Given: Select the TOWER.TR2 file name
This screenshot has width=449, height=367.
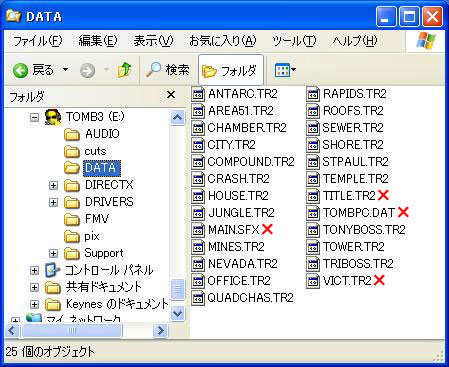Looking at the screenshot, I should 353,247.
